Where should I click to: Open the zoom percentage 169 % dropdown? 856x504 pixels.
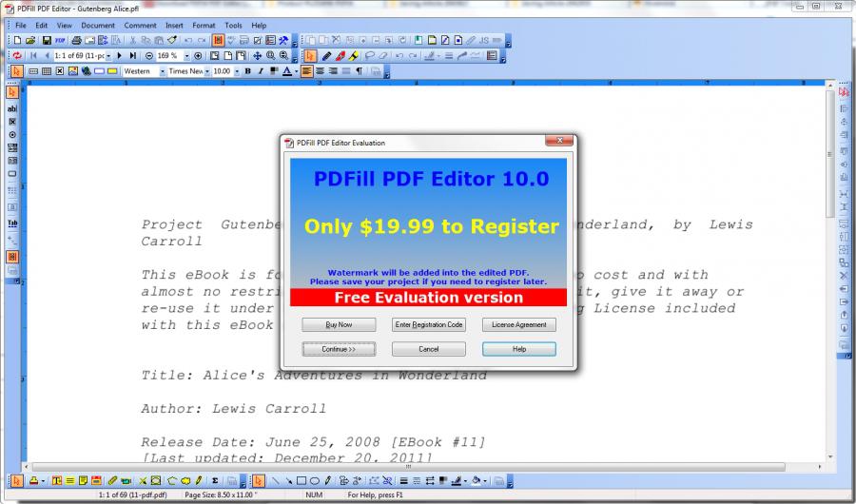(186, 56)
